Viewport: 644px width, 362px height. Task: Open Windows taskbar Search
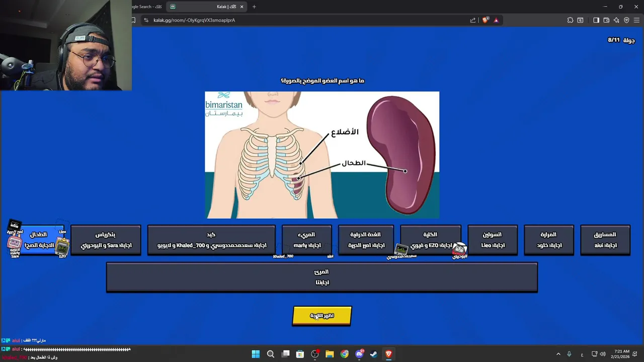pyautogui.click(x=271, y=354)
